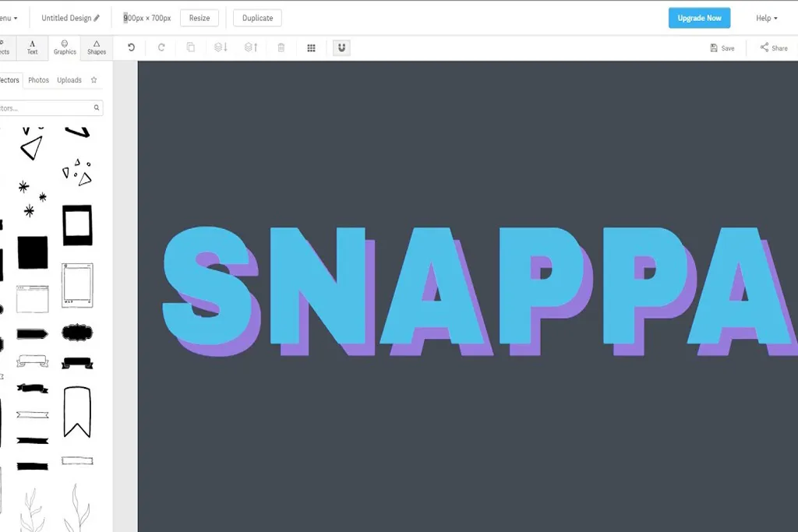The width and height of the screenshot is (798, 532).
Task: Add the black folded ribbon banner graphic
Action: click(77, 363)
